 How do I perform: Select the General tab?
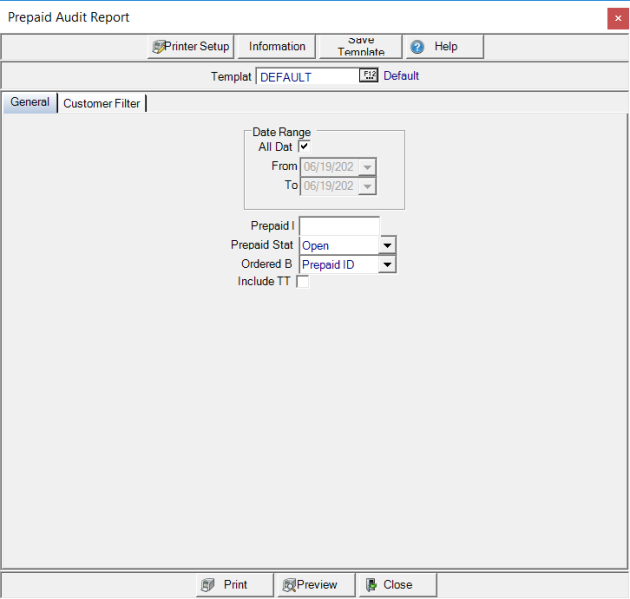pyautogui.click(x=30, y=103)
